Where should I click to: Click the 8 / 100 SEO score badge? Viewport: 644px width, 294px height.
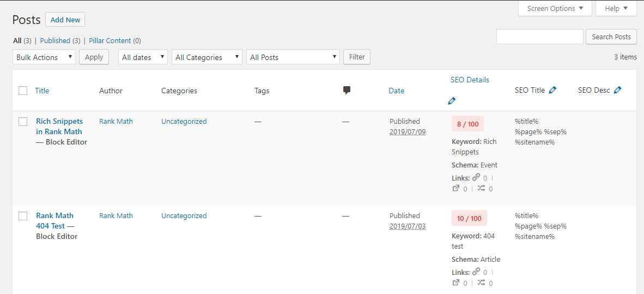[467, 124]
